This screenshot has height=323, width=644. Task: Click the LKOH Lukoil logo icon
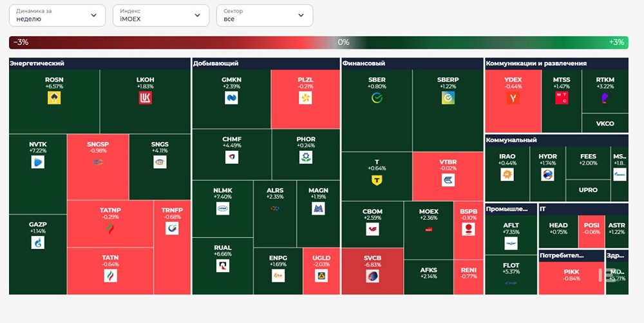click(145, 98)
